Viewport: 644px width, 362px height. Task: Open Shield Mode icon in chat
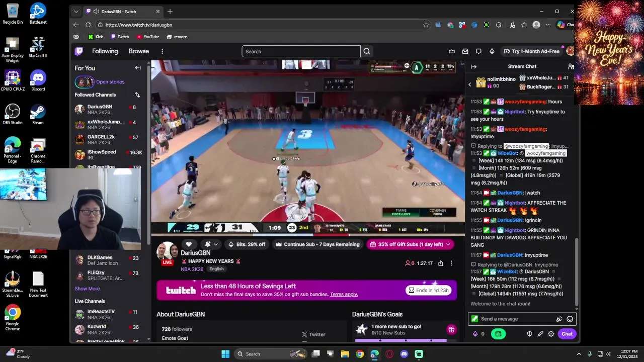coord(529,334)
